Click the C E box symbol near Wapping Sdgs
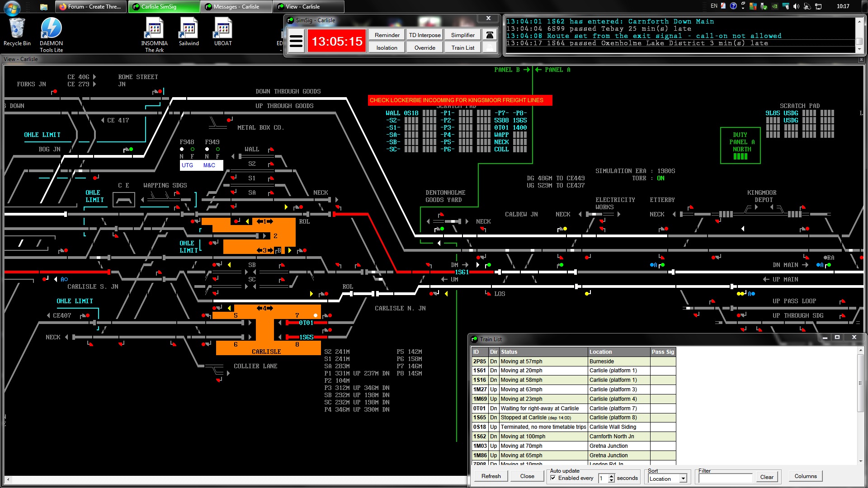 click(x=123, y=199)
